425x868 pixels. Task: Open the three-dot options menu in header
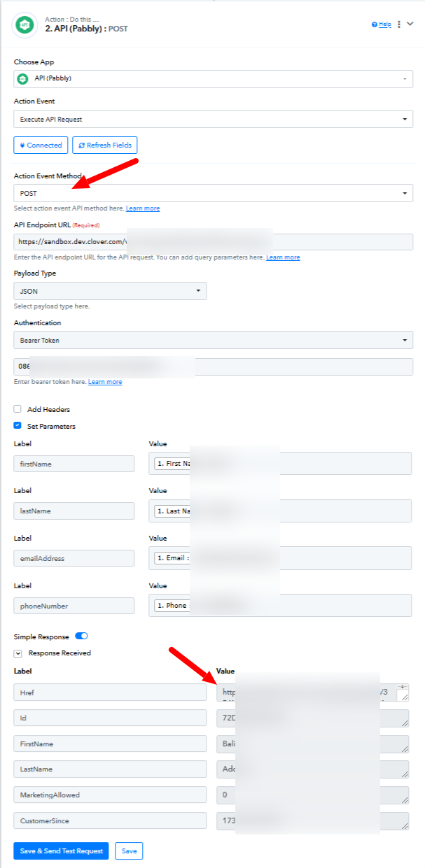coord(399,24)
